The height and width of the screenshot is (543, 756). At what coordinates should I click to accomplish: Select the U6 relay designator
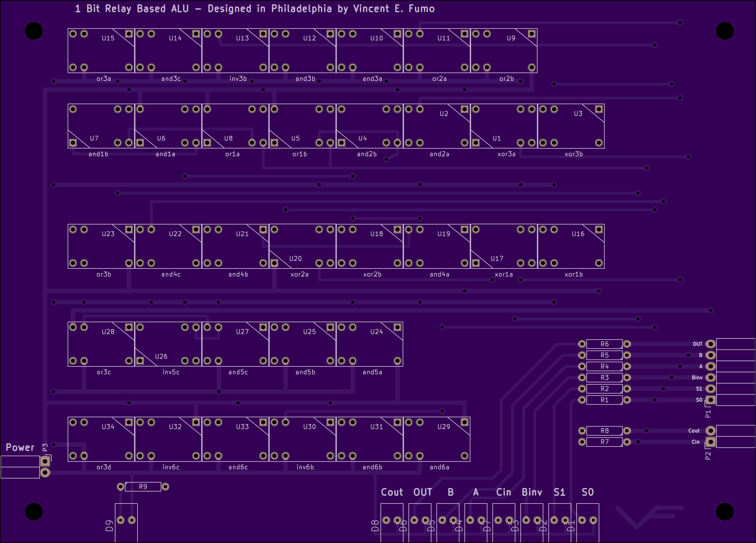coord(161,138)
